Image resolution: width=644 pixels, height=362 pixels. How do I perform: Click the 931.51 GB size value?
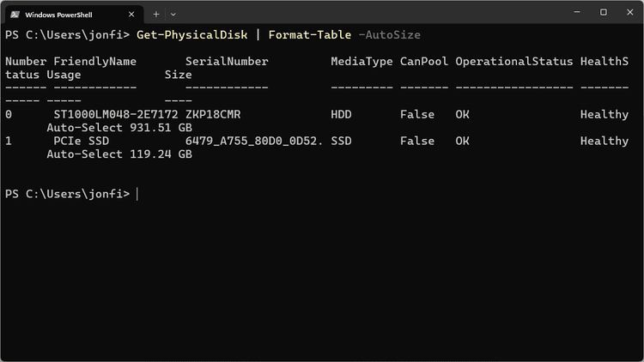coord(161,128)
